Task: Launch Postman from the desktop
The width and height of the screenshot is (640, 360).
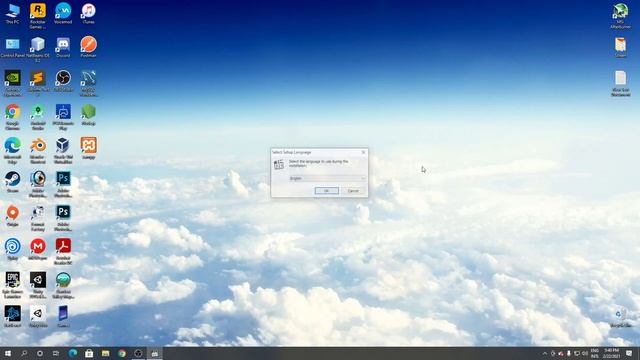Action: pyautogui.click(x=89, y=47)
